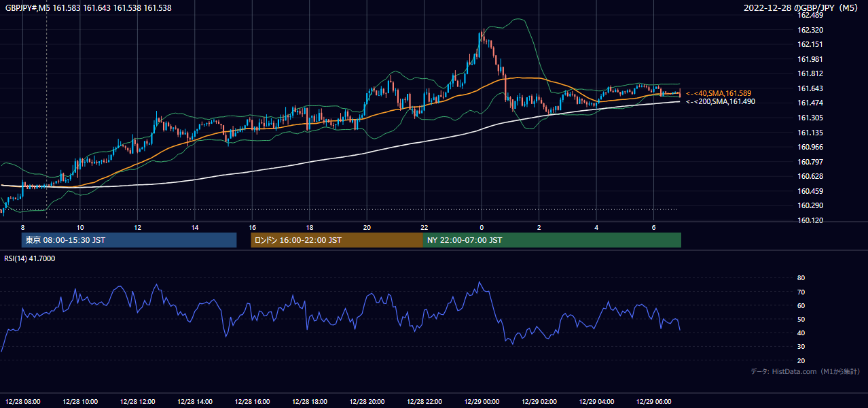
Task: Click the 161.981 price axis label
Action: (x=810, y=59)
